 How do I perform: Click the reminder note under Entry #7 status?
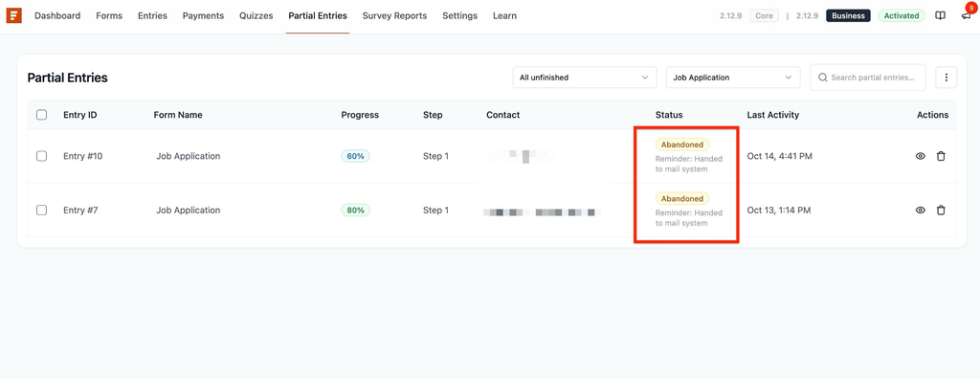click(689, 217)
